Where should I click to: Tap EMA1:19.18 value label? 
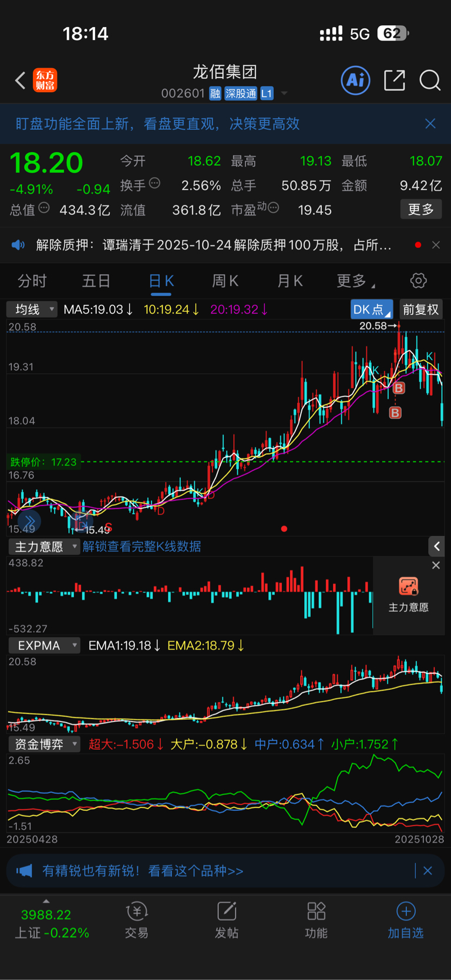[x=124, y=645]
